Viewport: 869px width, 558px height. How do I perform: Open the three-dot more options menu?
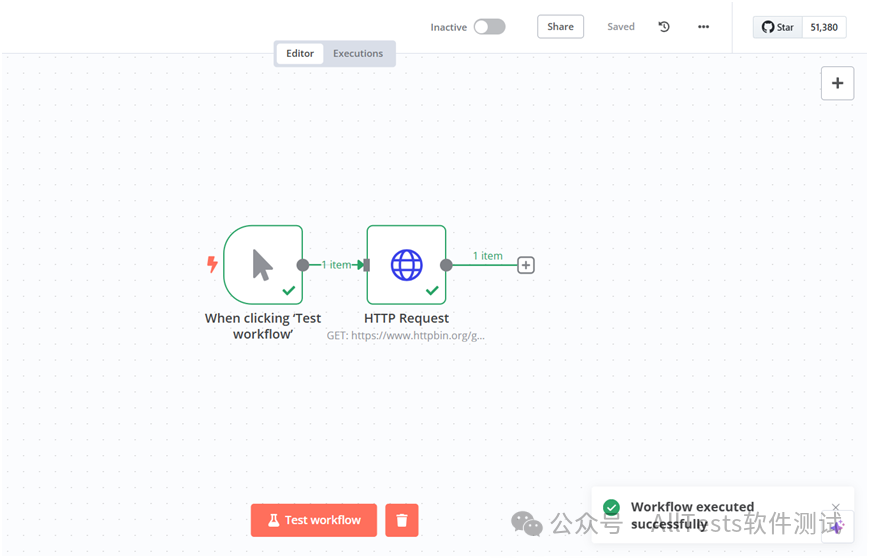[x=703, y=27]
